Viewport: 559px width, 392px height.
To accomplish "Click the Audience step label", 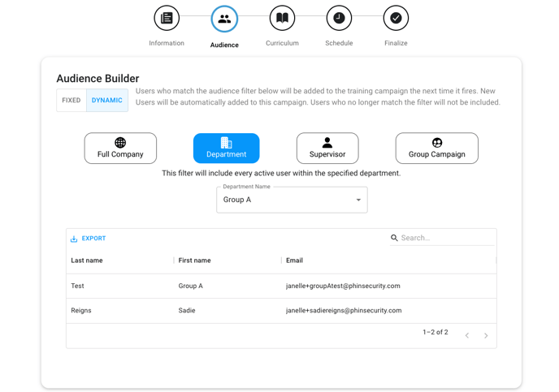I will pyautogui.click(x=224, y=45).
